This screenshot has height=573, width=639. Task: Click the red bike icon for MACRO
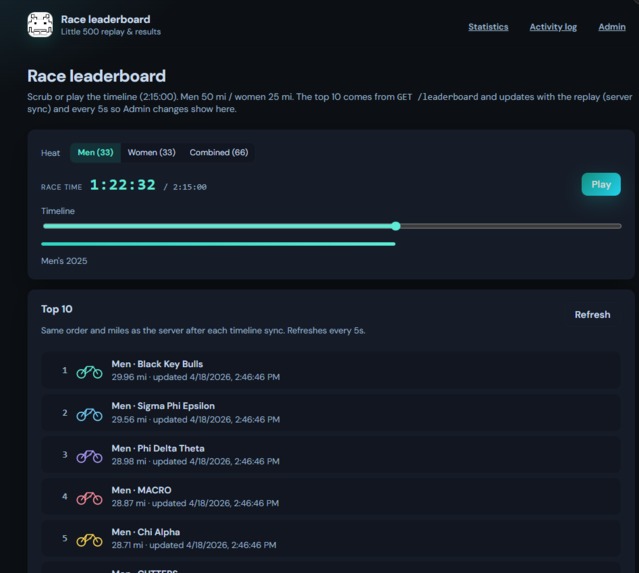[89, 498]
